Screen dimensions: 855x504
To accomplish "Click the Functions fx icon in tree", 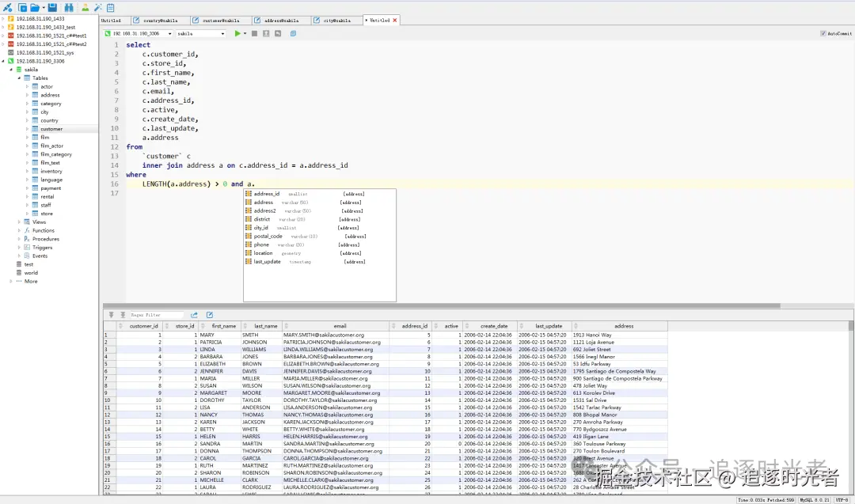I will 27,230.
